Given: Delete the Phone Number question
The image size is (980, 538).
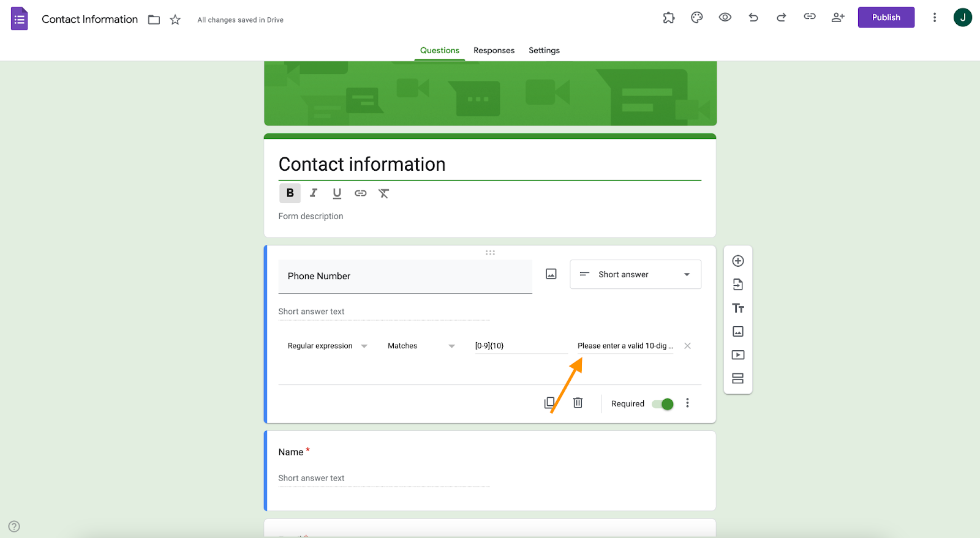Looking at the screenshot, I should click(578, 403).
